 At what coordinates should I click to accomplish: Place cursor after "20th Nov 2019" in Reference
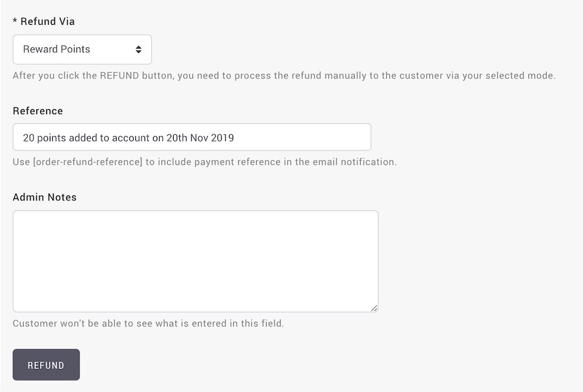click(x=234, y=138)
